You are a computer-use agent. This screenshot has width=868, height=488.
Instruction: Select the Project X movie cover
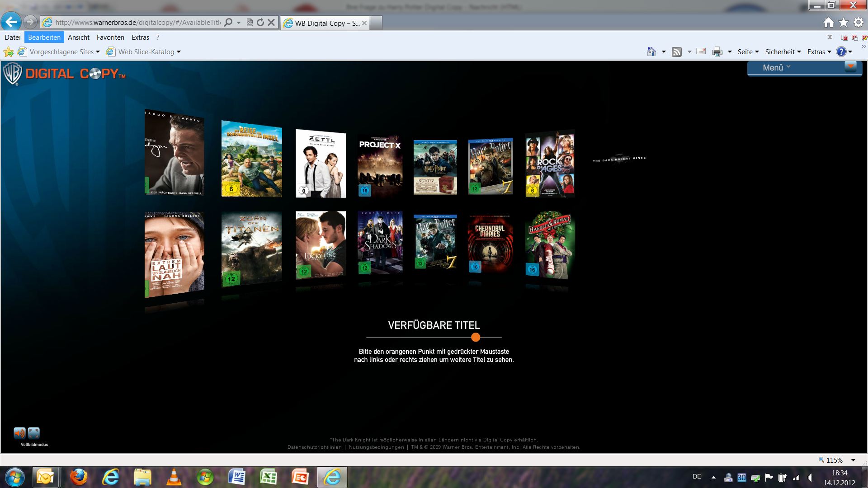click(380, 166)
